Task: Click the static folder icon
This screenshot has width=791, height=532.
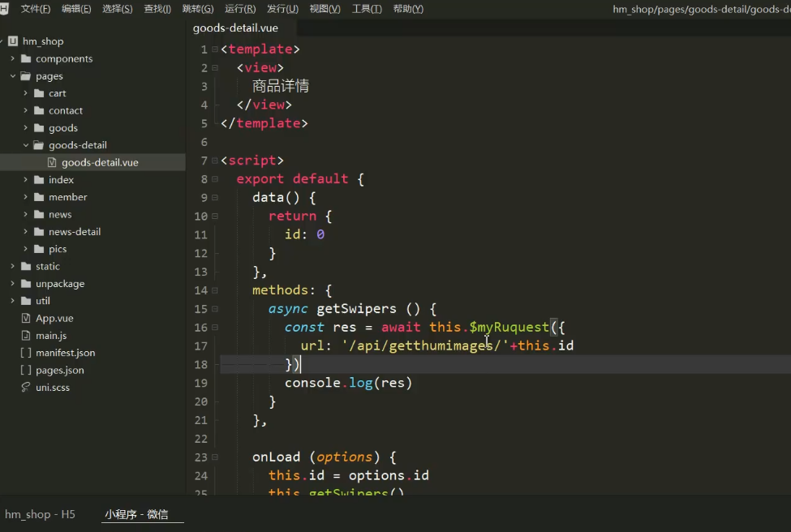Action: click(26, 266)
